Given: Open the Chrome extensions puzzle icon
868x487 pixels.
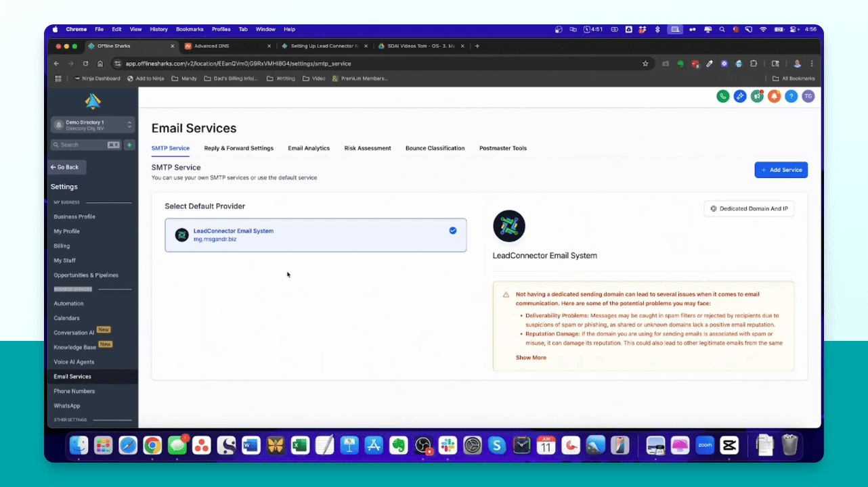Looking at the screenshot, I should pos(754,64).
